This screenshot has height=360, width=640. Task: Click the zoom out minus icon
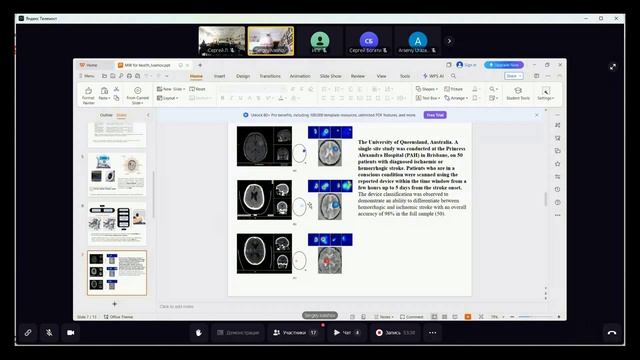pos(512,317)
